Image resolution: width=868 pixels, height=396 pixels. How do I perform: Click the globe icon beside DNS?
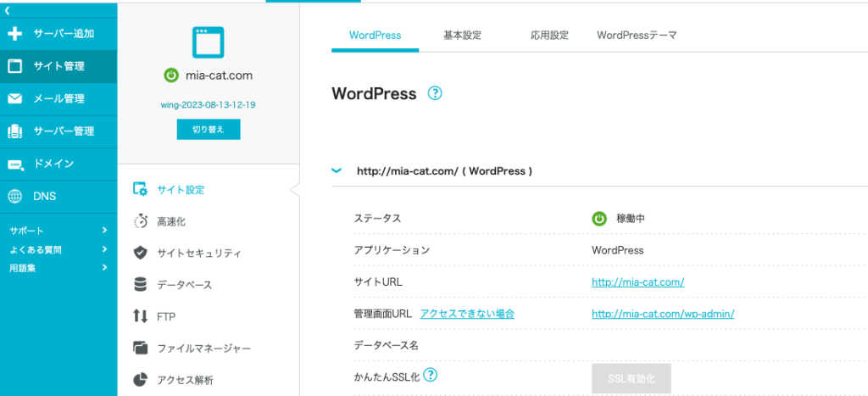[14, 197]
